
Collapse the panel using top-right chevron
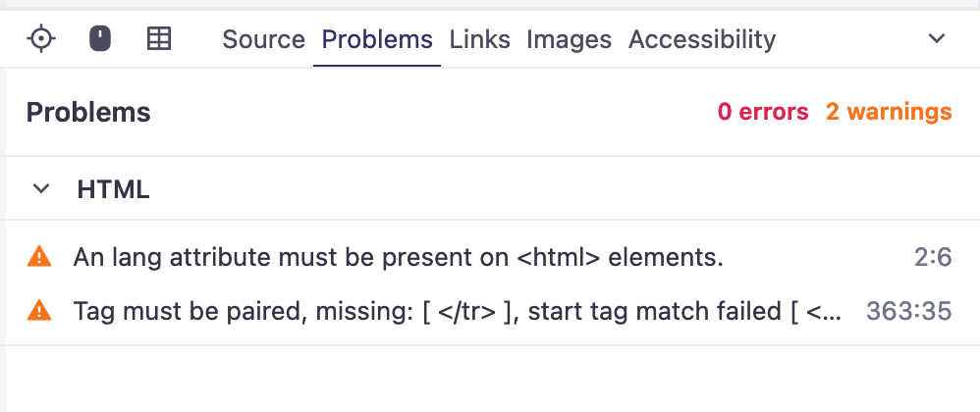[x=937, y=39]
